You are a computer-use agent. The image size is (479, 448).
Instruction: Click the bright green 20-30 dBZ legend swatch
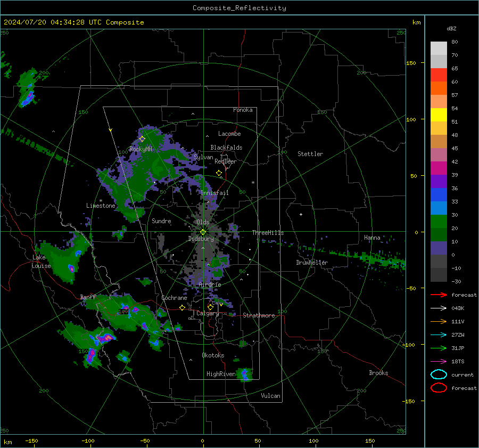click(x=439, y=222)
